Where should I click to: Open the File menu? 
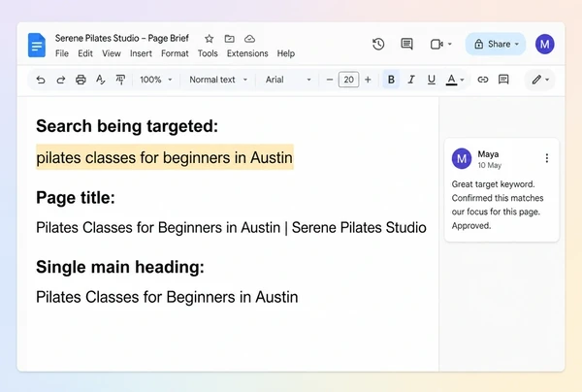[x=62, y=53]
